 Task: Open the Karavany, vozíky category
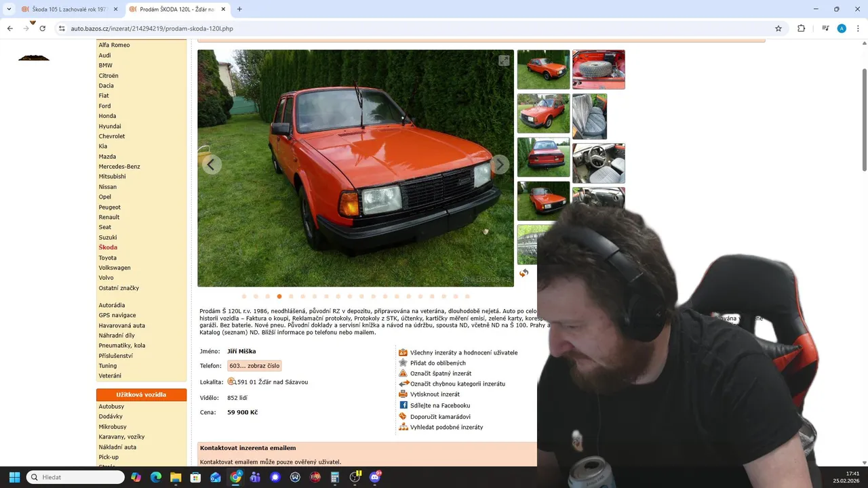click(x=121, y=436)
